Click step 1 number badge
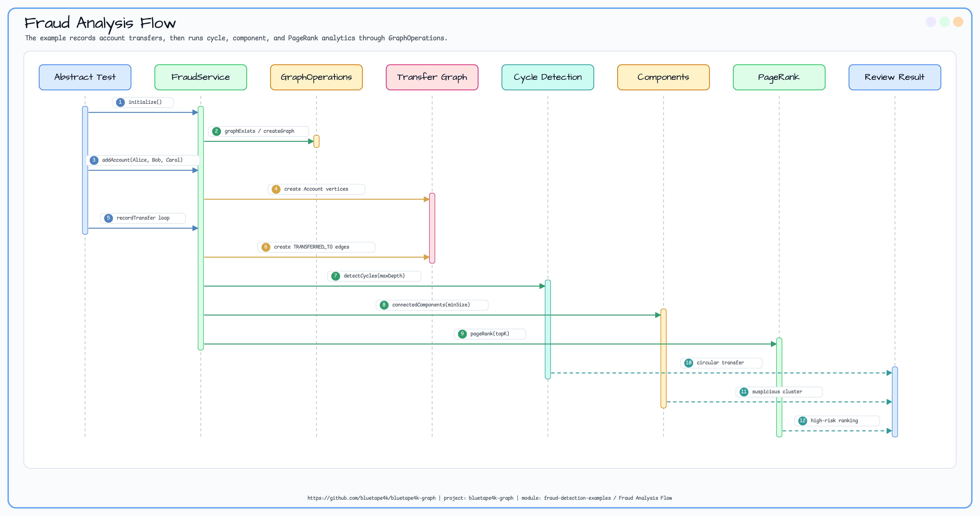980x516 pixels. pyautogui.click(x=120, y=103)
